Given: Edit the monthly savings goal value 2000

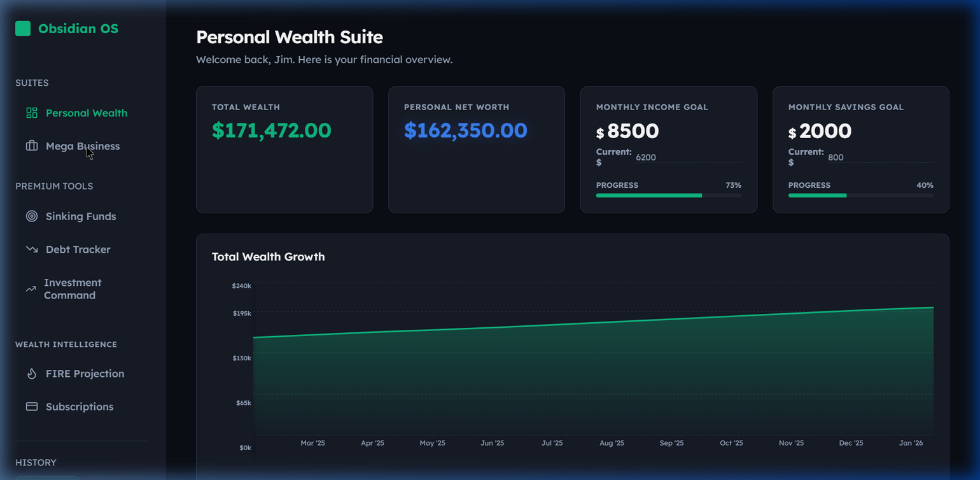Looking at the screenshot, I should point(825,131).
